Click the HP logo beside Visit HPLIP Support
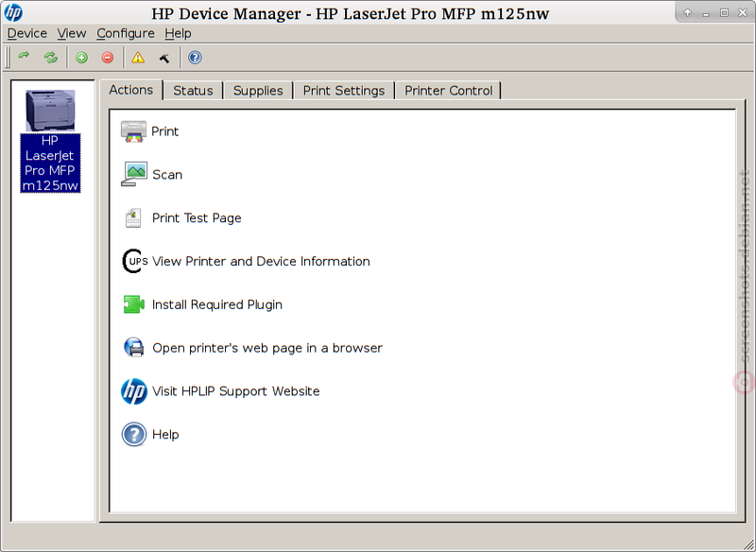The image size is (756, 552). (134, 391)
